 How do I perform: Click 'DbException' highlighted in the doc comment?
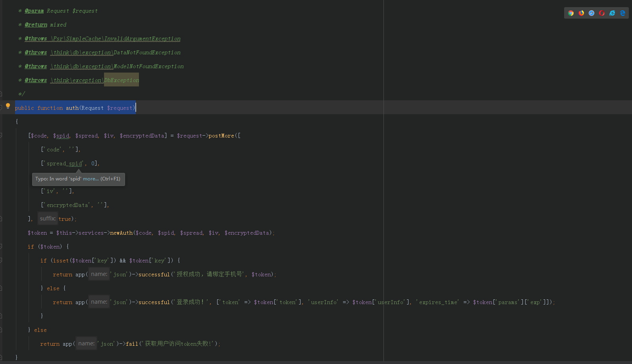(121, 80)
